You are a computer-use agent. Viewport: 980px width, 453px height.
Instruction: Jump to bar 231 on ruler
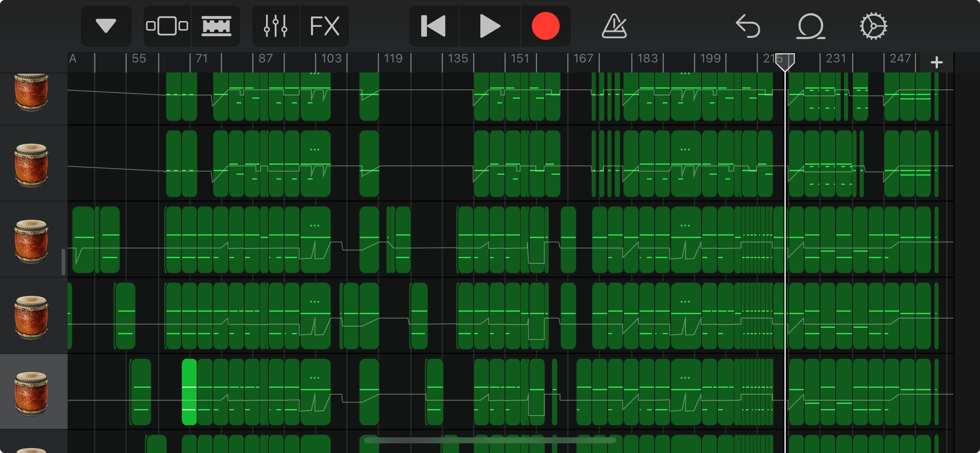point(836,59)
